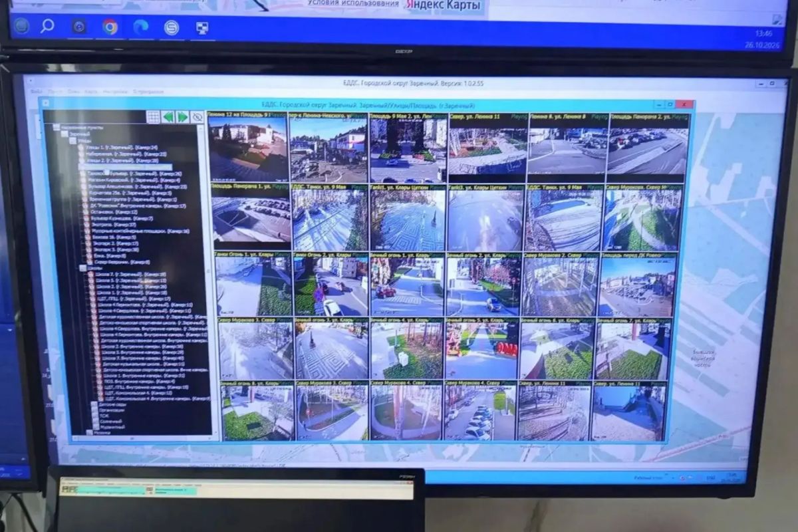798x532 pixels.
Task: Collapse the Улицы tree branch
Action: (x=72, y=141)
